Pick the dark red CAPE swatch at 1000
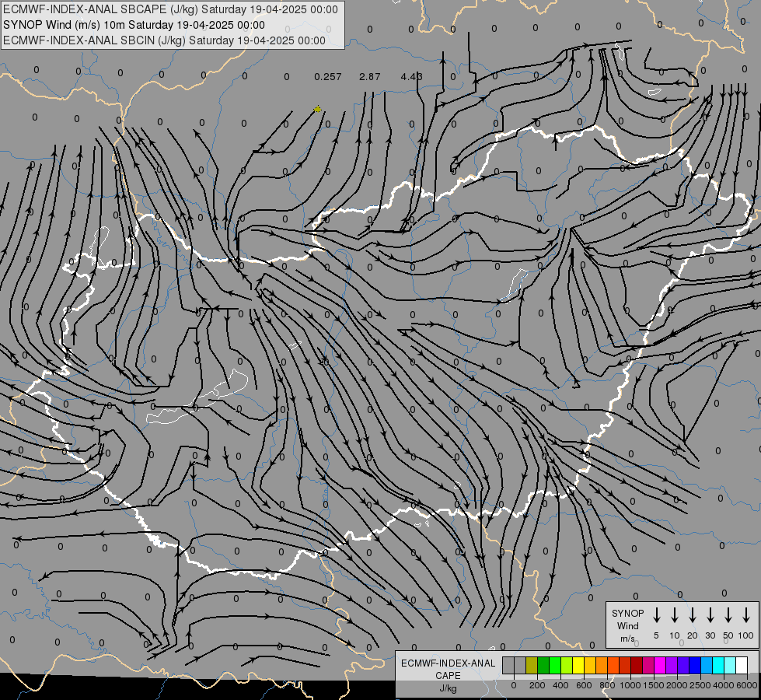The image size is (761, 700). click(637, 665)
